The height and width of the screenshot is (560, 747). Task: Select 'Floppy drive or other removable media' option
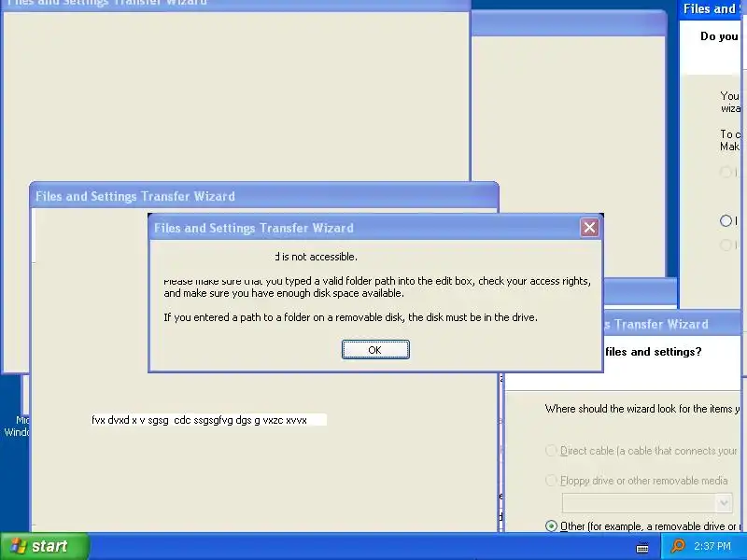[551, 481]
